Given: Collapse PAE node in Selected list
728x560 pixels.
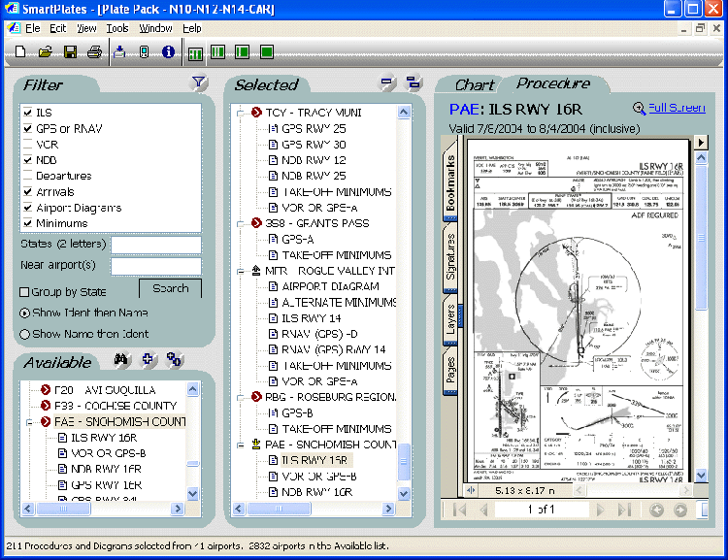Looking at the screenshot, I should [241, 445].
